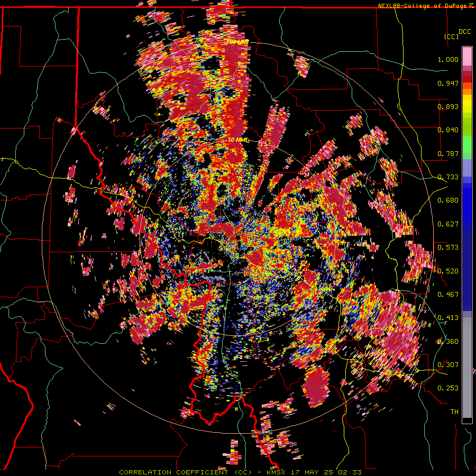Select the 0.360 scale value
476x476 pixels.
(448, 342)
